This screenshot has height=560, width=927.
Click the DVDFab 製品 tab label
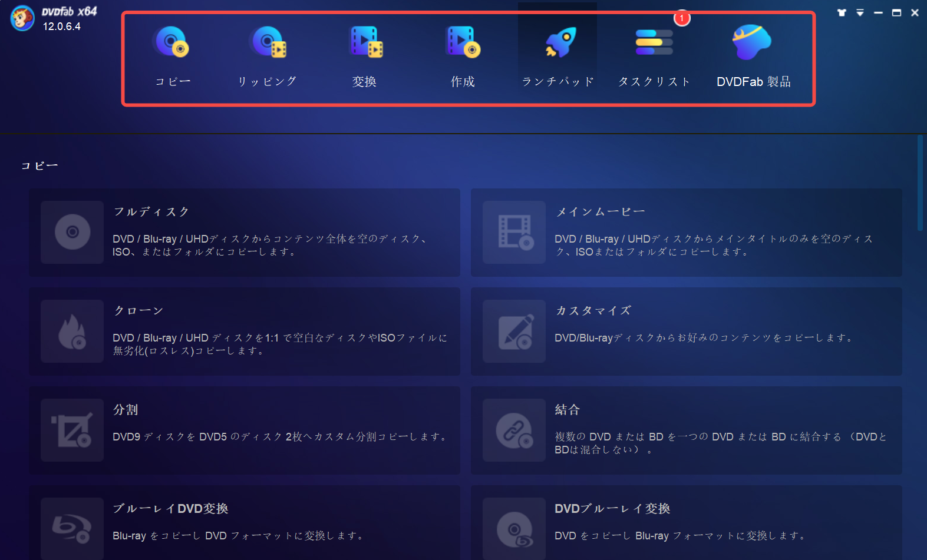754,81
